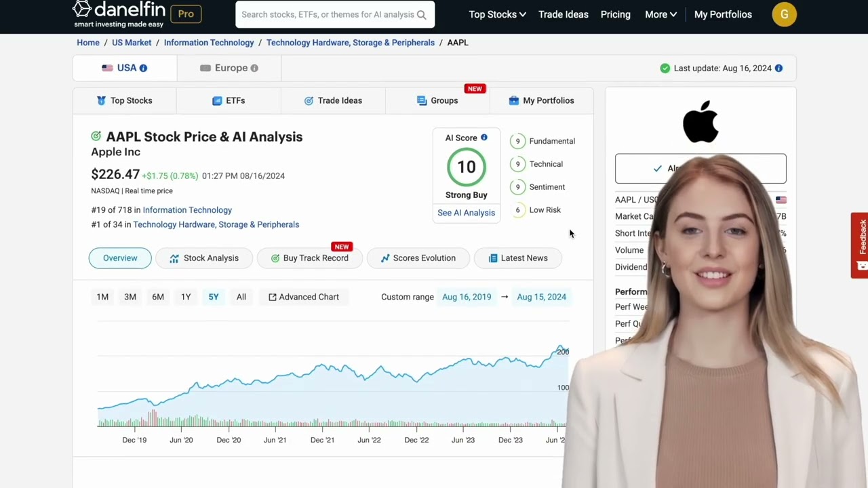
Task: Click the AAPL price $226.47
Action: point(115,175)
